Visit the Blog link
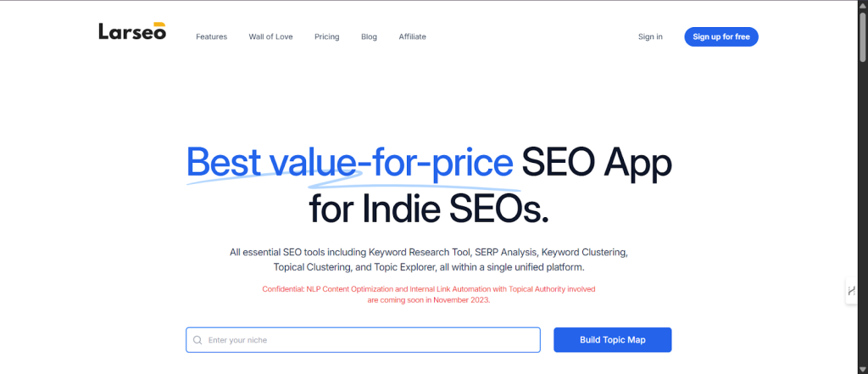The width and height of the screenshot is (868, 374). point(369,36)
